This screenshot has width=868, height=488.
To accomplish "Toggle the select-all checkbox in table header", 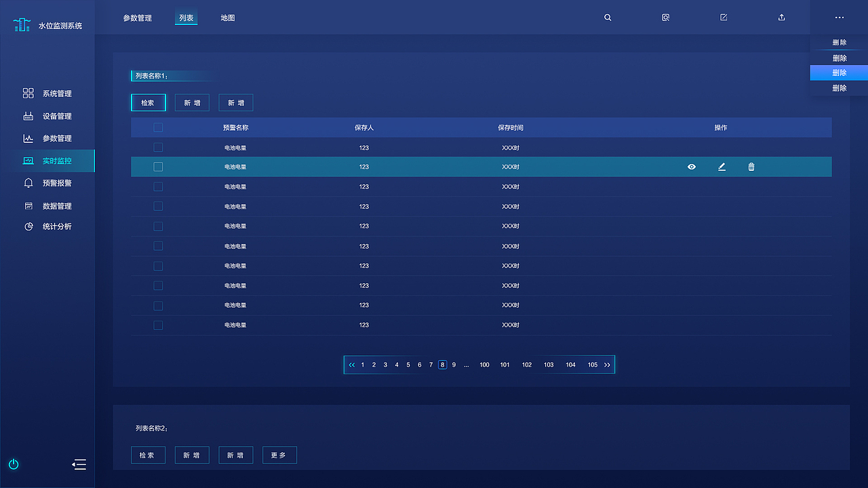I will tap(158, 127).
